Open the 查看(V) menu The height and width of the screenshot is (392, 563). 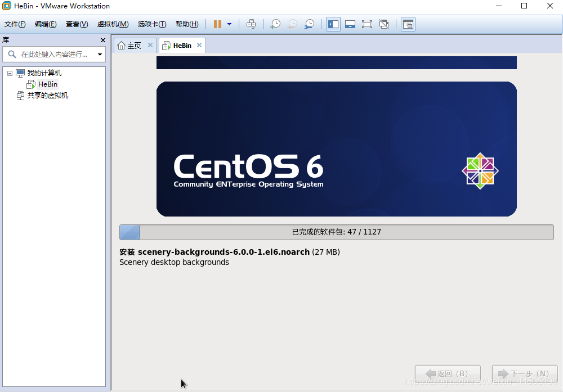tap(77, 24)
